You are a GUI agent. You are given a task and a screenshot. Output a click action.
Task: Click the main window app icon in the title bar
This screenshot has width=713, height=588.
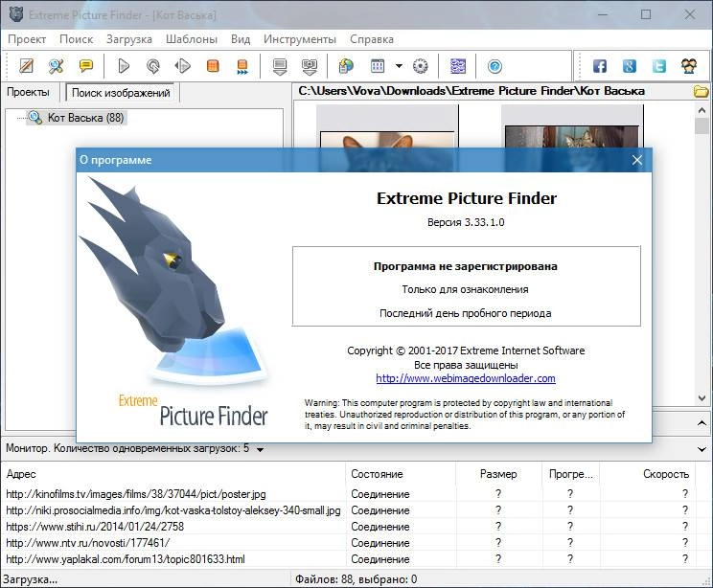pyautogui.click(x=16, y=15)
